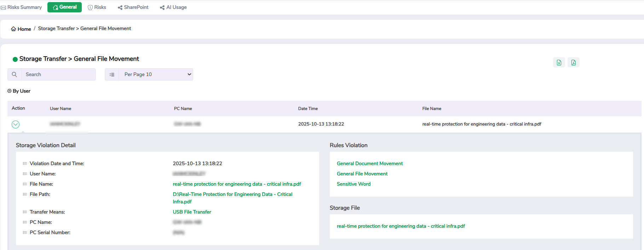Click the USB File Transfer link

(x=192, y=212)
